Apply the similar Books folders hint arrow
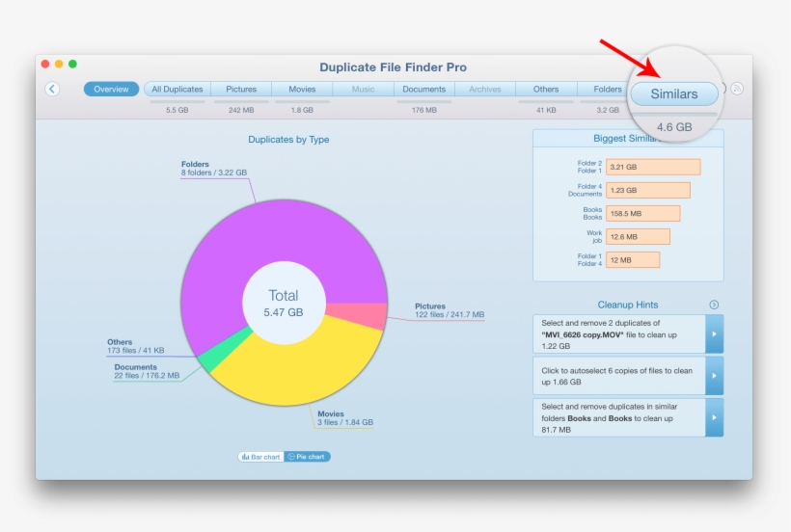 (x=715, y=417)
